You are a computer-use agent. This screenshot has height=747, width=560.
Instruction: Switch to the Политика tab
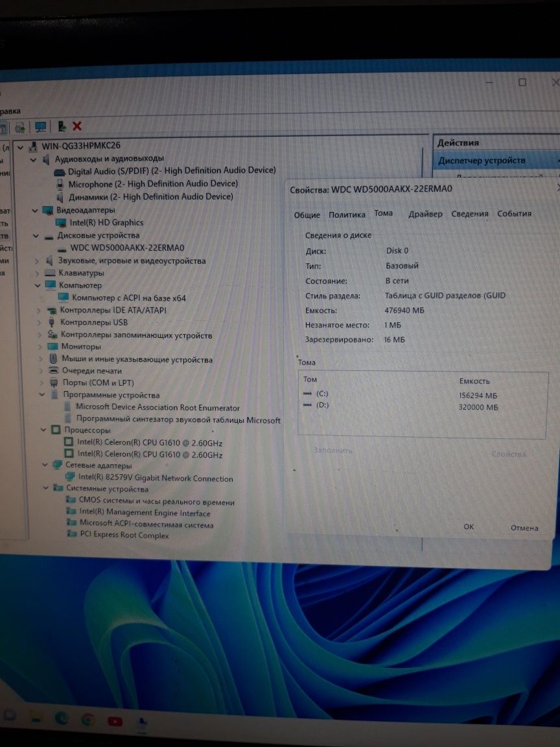347,215
